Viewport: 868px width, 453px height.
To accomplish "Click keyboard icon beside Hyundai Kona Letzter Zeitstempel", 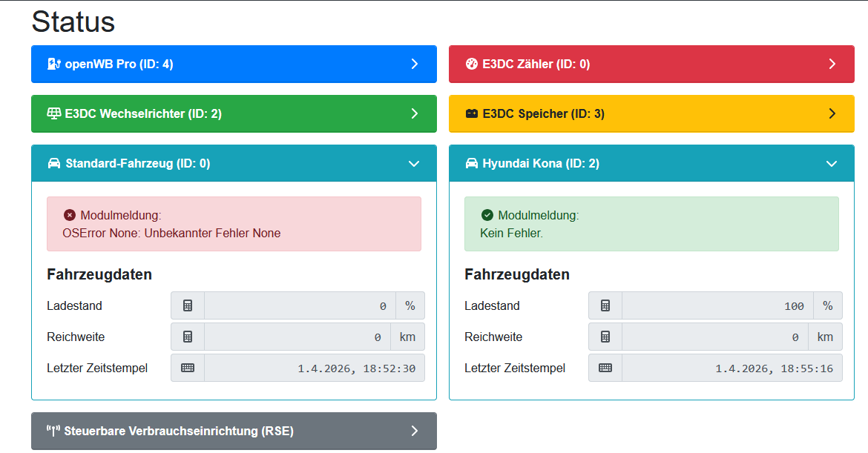I will 605,368.
